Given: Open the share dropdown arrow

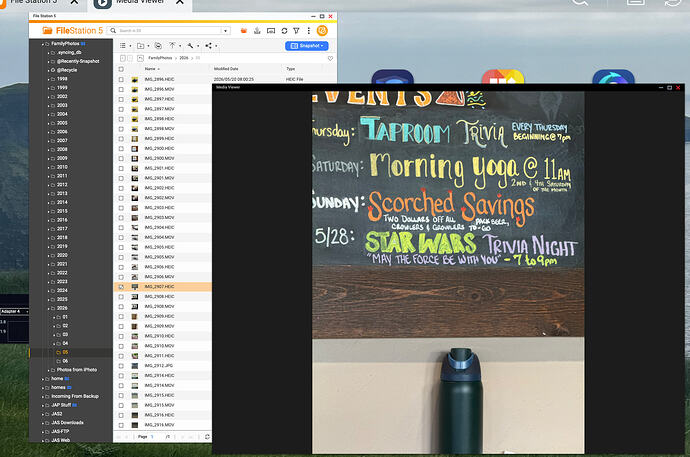Looking at the screenshot, I should click(216, 46).
